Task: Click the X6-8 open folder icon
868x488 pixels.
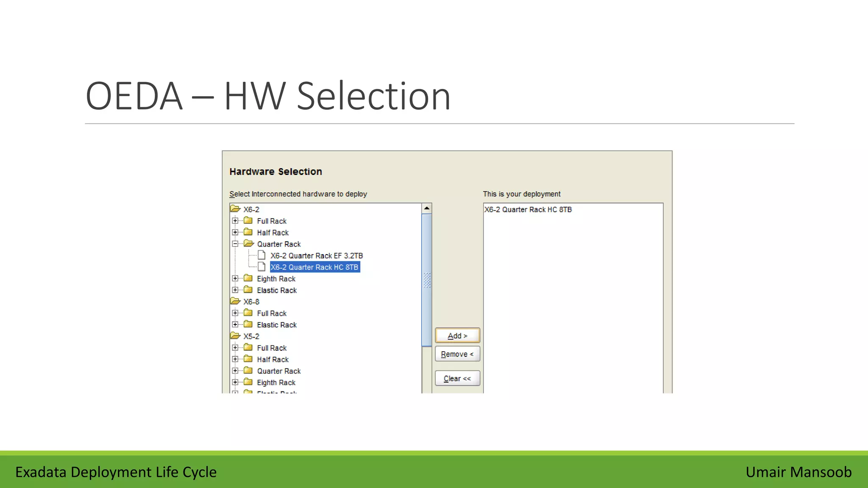Action: coord(235,301)
